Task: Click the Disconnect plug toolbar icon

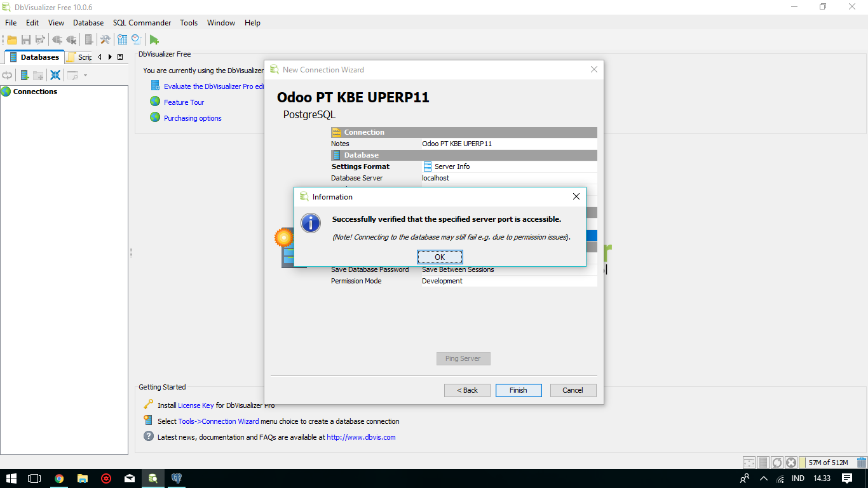Action: (71, 39)
